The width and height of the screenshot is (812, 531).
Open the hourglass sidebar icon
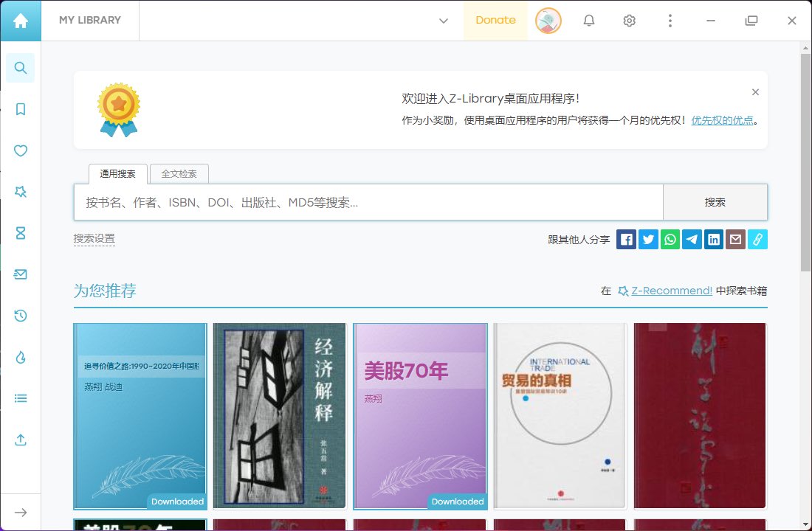tap(21, 233)
